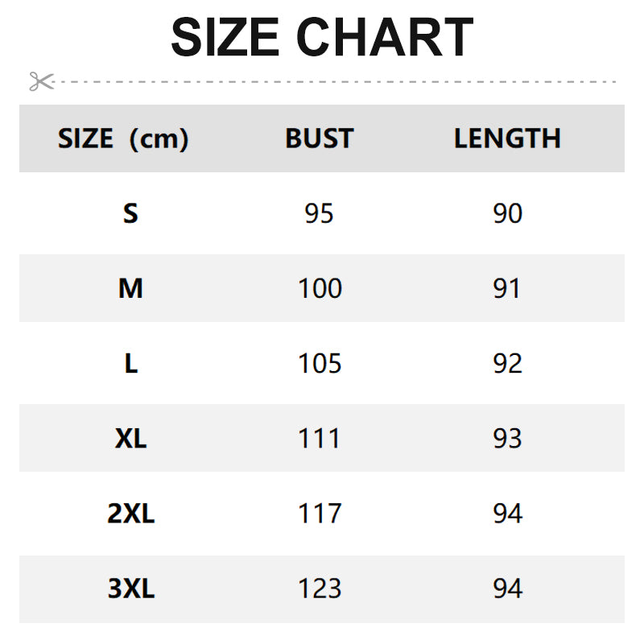Select bust value 123 for size 3XL
644x644 pixels.
pos(320,588)
